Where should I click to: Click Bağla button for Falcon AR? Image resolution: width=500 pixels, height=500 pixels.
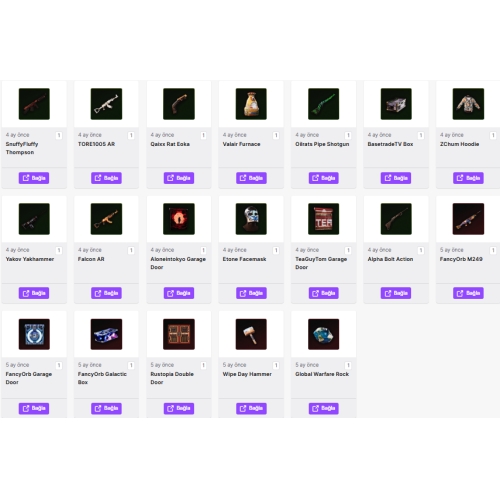coord(106,293)
